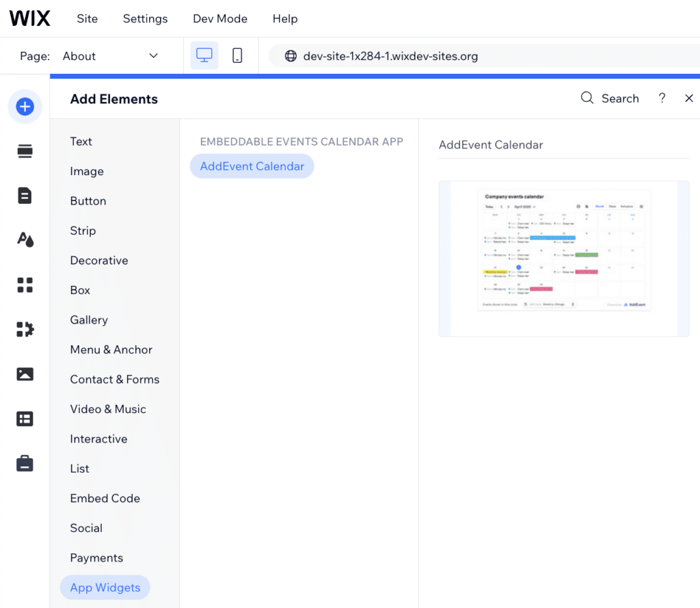The image size is (700, 608).
Task: Select the Box category
Action: click(80, 291)
